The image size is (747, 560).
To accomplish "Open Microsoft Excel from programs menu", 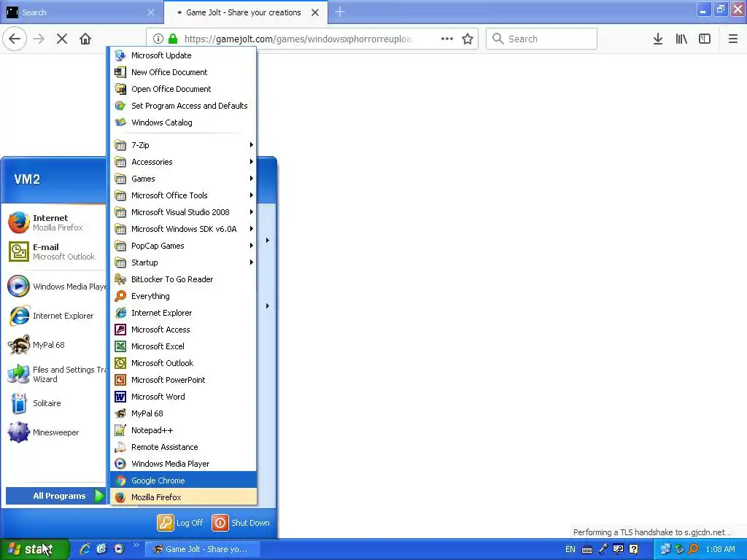I will tap(183, 346).
